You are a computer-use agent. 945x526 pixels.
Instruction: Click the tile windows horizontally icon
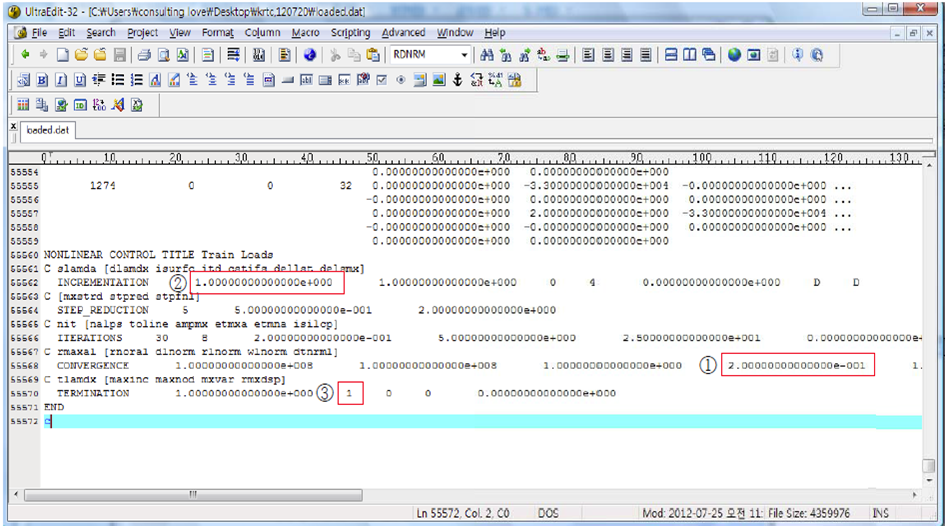coord(672,55)
